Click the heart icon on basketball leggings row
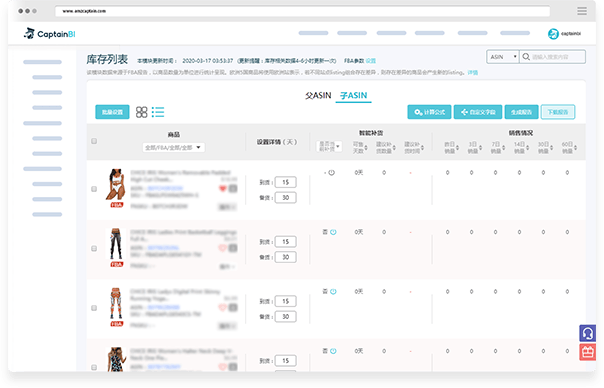The image size is (604, 388). (x=223, y=248)
